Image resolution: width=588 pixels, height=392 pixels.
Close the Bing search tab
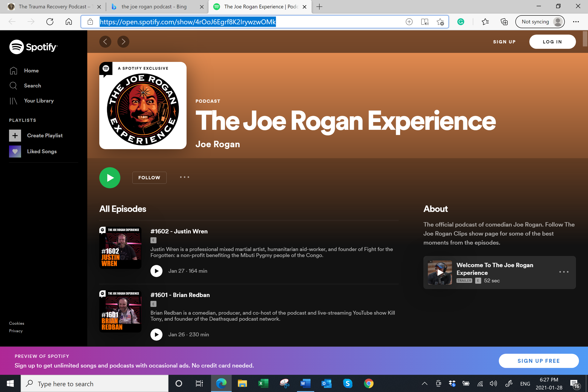pos(202,7)
